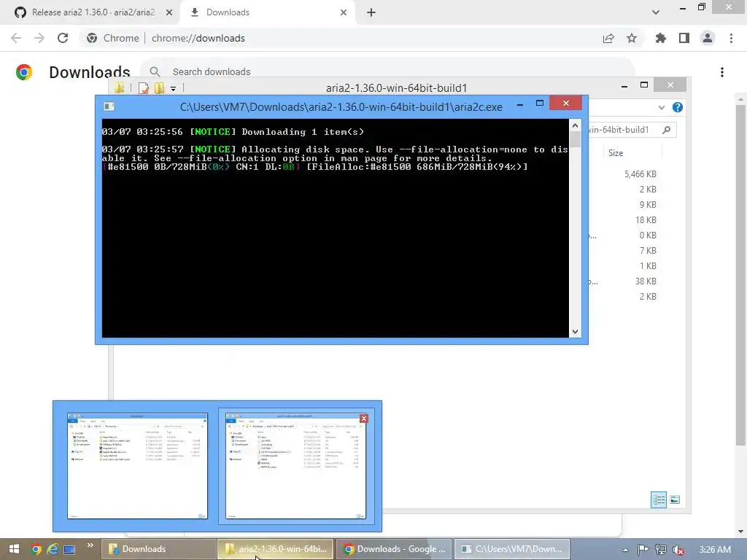747x560 pixels.
Task: Launch Chrome from the pinned taskbar icon
Action: (36, 549)
